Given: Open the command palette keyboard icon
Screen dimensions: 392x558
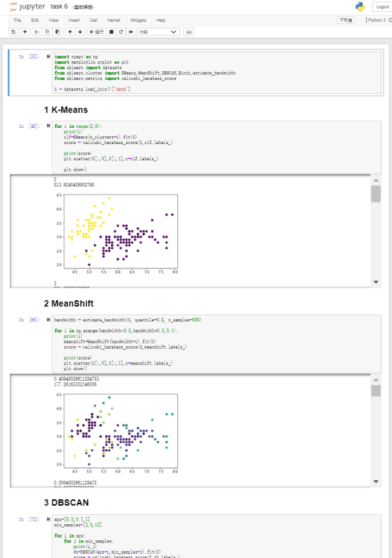Looking at the screenshot, I should coord(189,32).
